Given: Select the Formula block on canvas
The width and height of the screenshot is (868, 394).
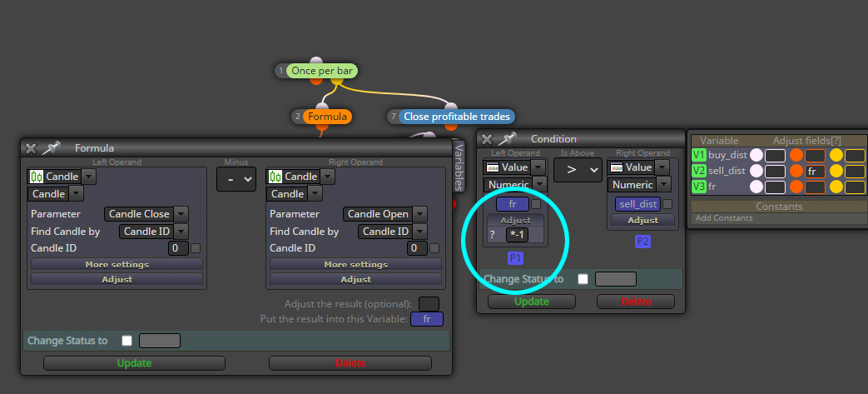Looking at the screenshot, I should point(327,117).
